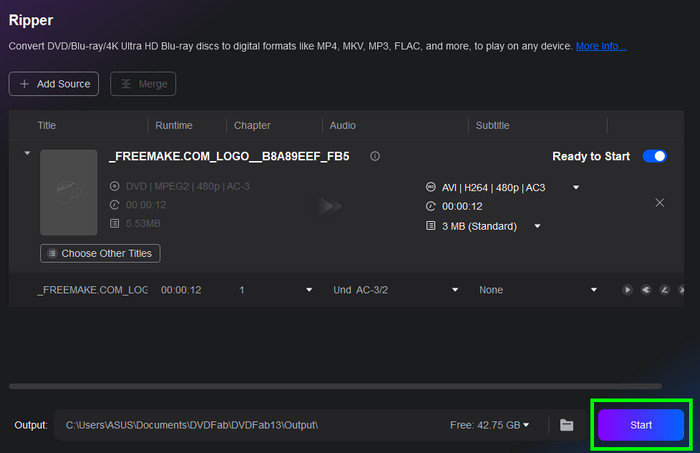Show source info icon beside the title name
The width and height of the screenshot is (700, 453).
pos(375,156)
